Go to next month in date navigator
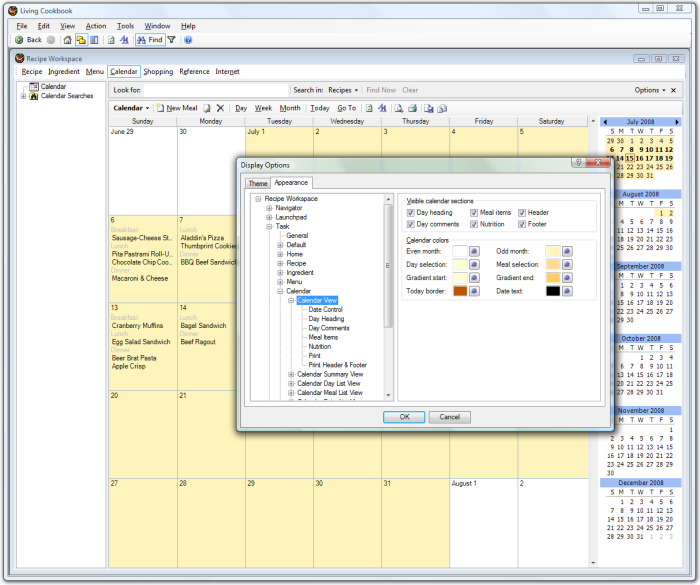 click(677, 122)
